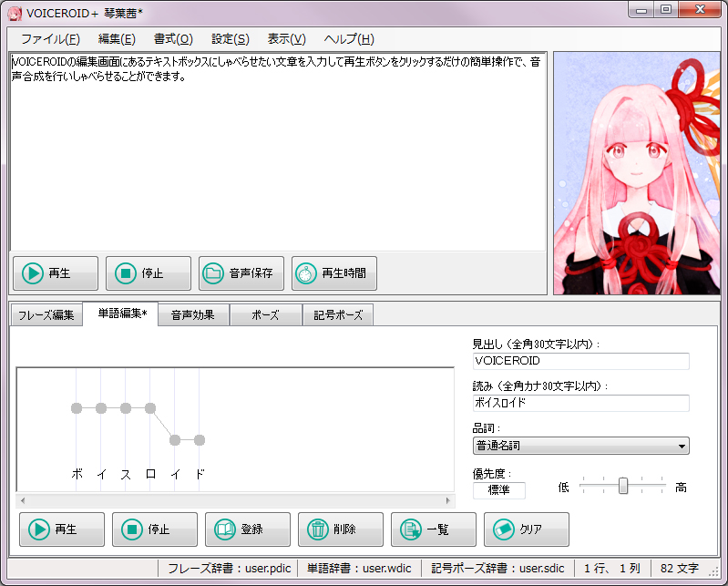
Task: Clear the fields with the クリア eraser icon
Action: [x=504, y=529]
